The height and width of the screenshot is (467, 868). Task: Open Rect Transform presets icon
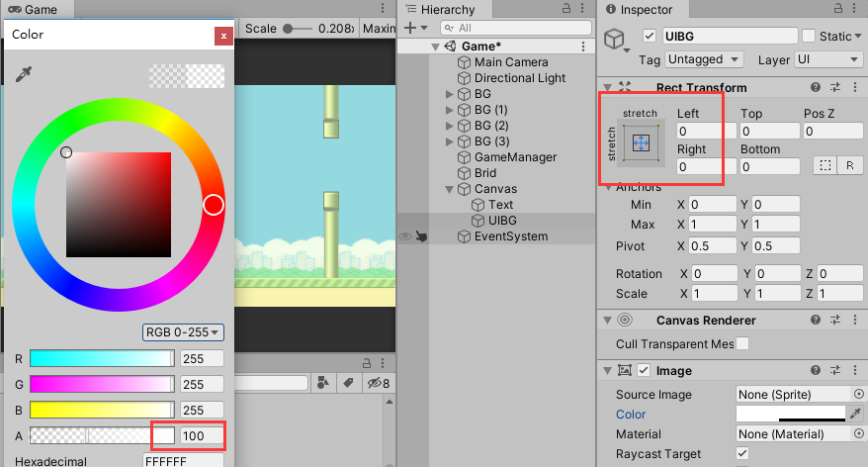point(835,87)
